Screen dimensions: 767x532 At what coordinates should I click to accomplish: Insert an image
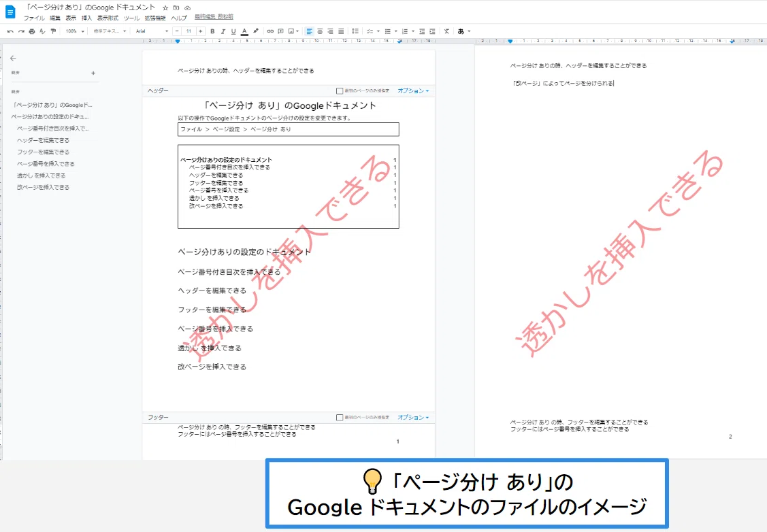[291, 31]
